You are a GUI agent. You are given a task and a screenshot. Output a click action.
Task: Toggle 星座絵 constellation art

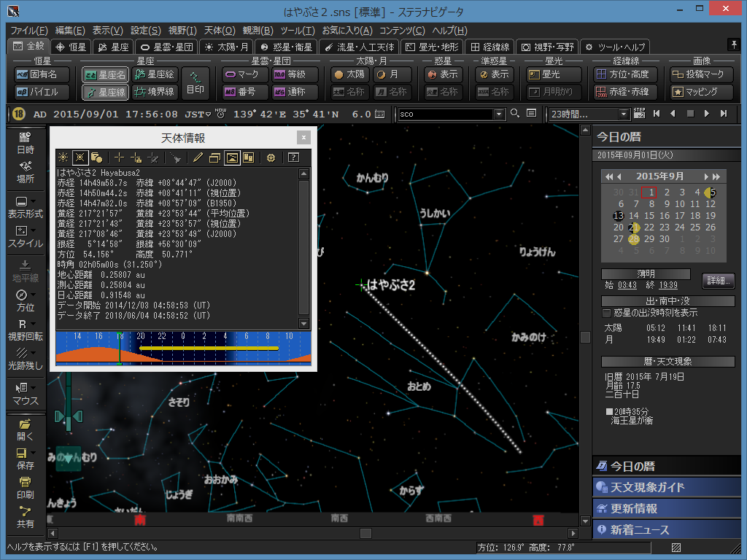tap(155, 74)
